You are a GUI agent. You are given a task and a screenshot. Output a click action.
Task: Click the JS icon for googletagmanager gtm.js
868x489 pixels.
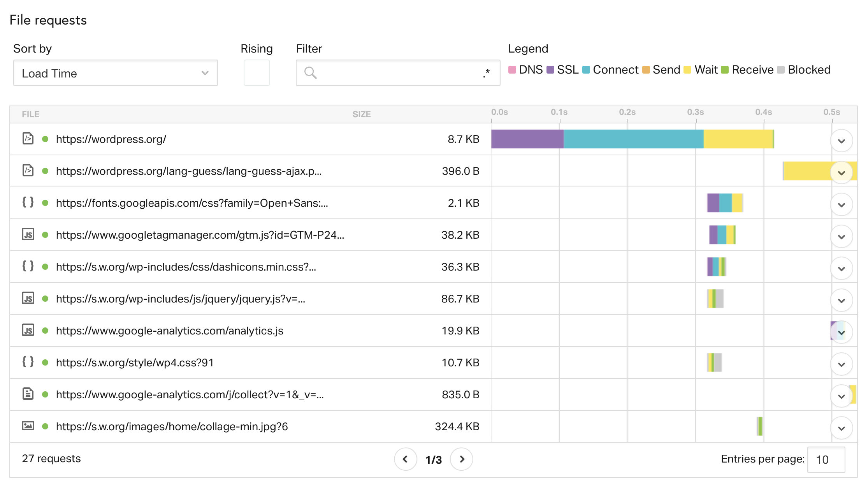(28, 235)
